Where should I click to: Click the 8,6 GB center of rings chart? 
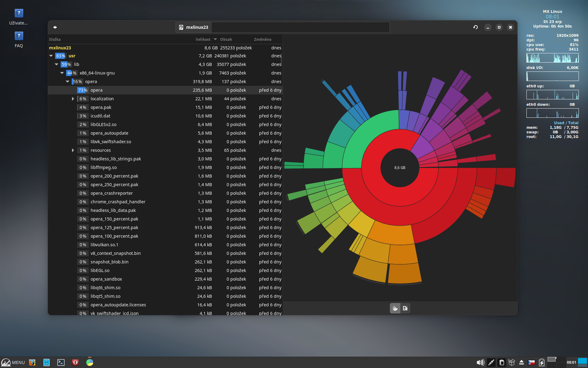(400, 168)
